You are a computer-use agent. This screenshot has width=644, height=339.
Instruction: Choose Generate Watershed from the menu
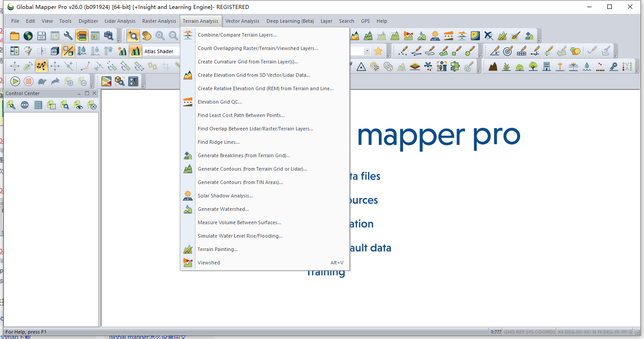click(265, 209)
